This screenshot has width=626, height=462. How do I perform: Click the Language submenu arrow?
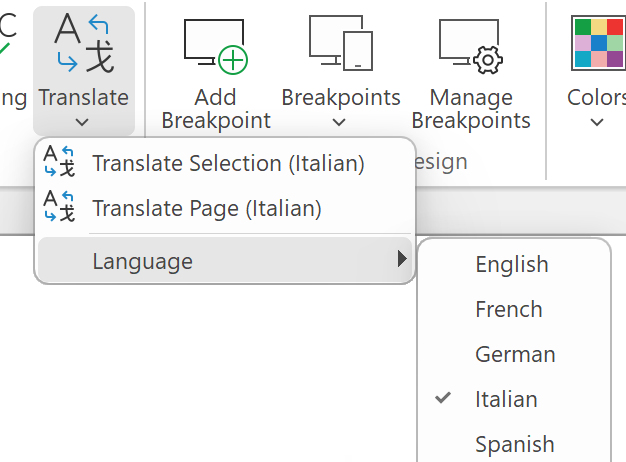pos(402,260)
